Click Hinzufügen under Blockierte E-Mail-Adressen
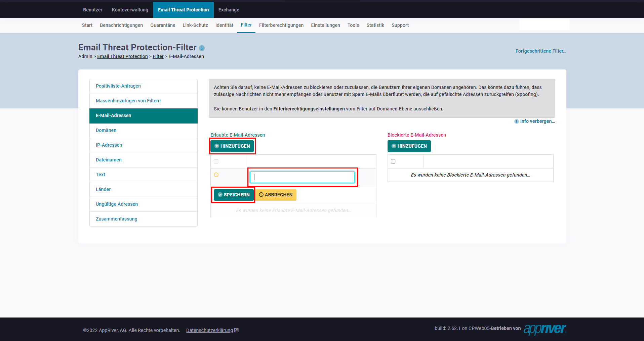The width and height of the screenshot is (644, 341). coord(409,146)
